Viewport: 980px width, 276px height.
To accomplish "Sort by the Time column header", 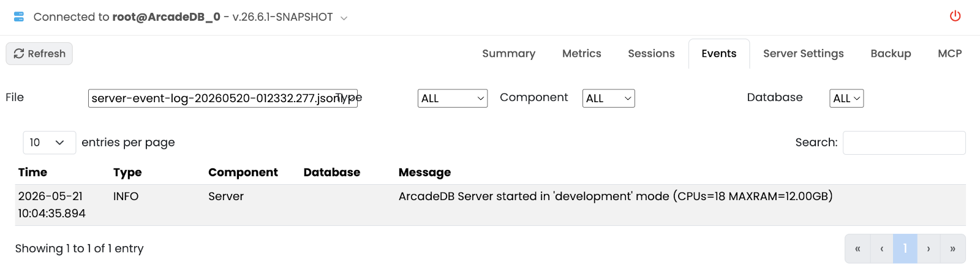I will click(x=32, y=173).
